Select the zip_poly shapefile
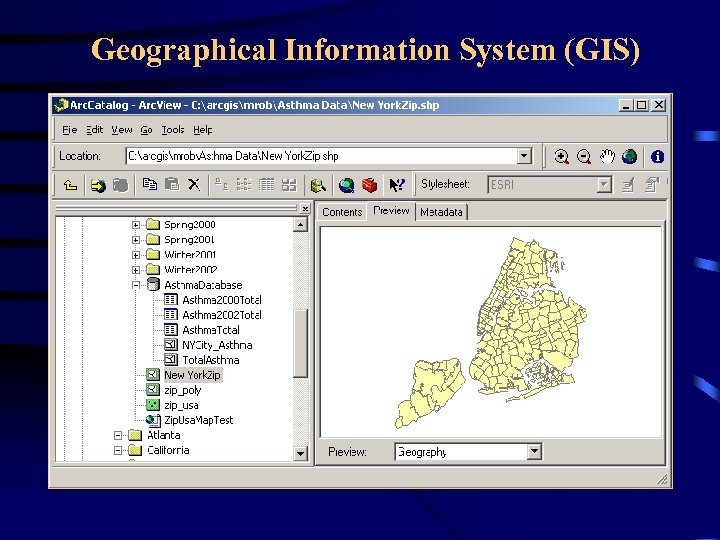 183,390
